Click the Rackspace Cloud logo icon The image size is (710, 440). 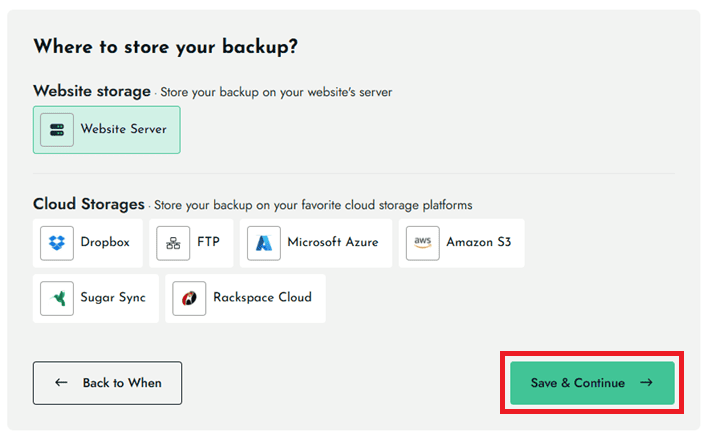point(189,298)
